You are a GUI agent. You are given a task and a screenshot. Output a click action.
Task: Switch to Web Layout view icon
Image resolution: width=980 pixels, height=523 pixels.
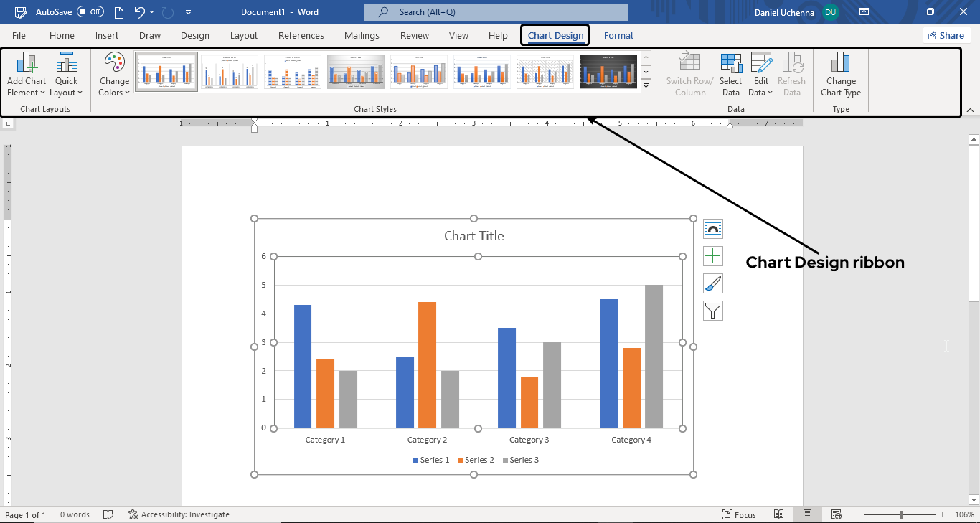[836, 514]
